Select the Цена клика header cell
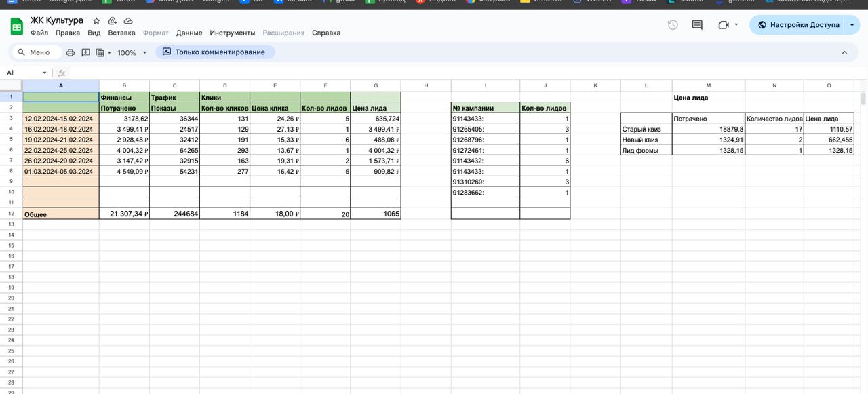This screenshot has width=868, height=394. (275, 108)
